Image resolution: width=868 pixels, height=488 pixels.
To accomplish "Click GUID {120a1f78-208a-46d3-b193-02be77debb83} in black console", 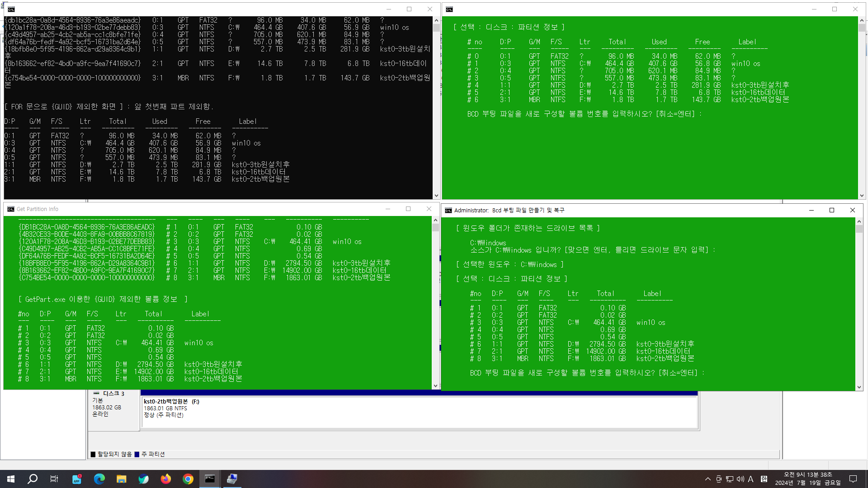I will 72,27.
